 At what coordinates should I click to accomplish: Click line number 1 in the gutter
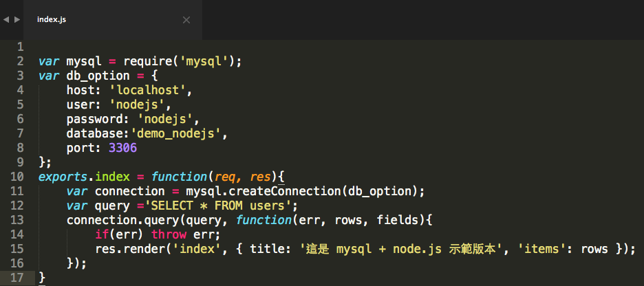coord(20,47)
